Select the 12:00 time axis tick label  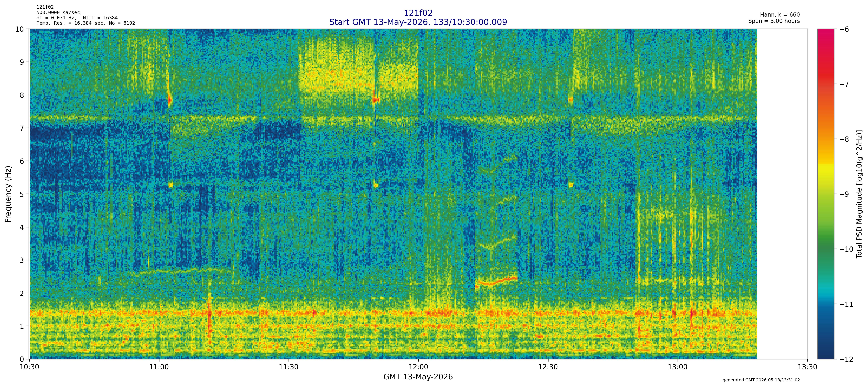(x=419, y=367)
